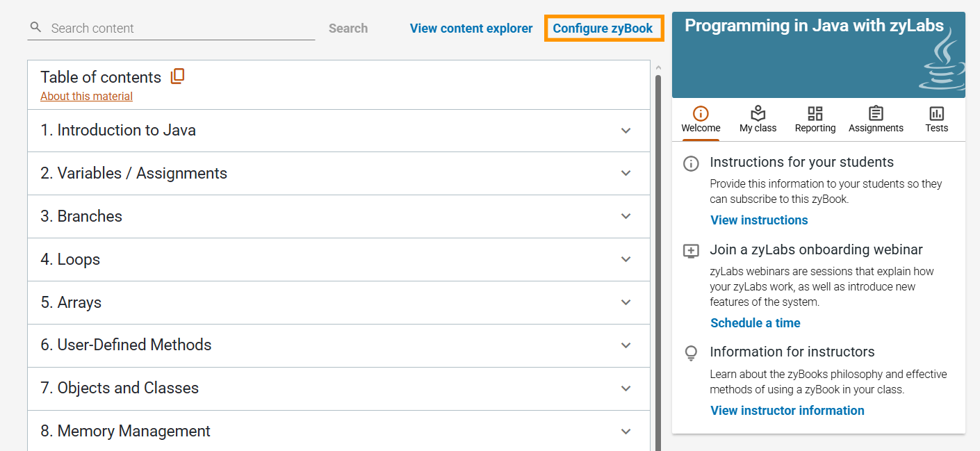The height and width of the screenshot is (451, 980).
Task: Click 'Join a zyLabs onboarding webinar' heading
Action: (816, 250)
